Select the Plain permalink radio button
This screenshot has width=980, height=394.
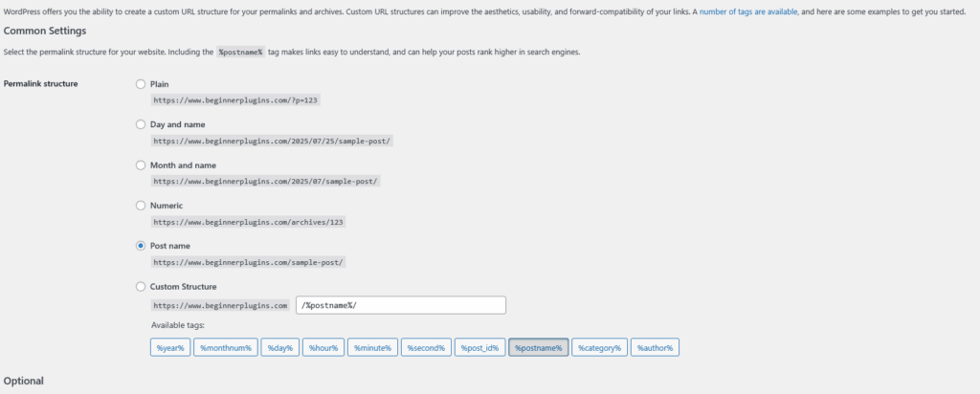pos(141,83)
